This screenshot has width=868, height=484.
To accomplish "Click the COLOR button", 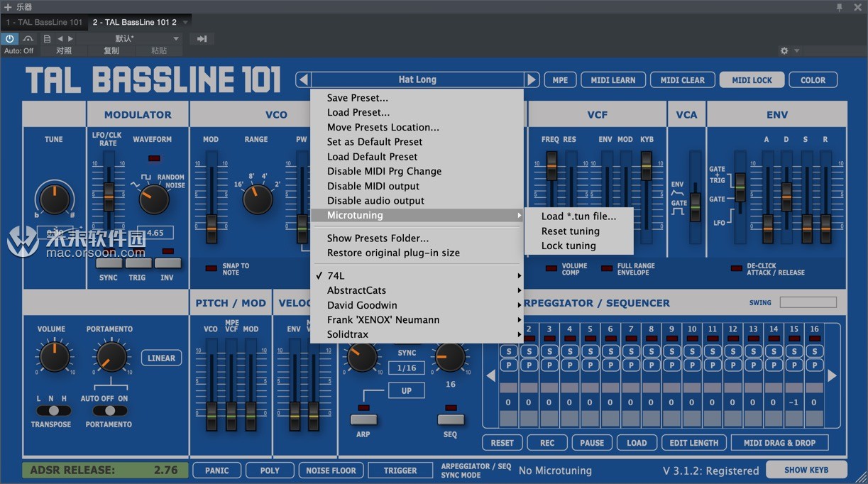I will 813,80.
